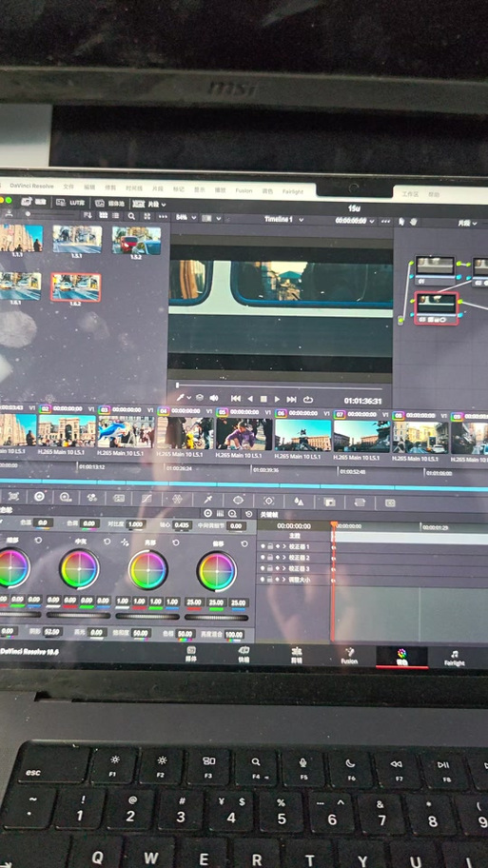
Task: Open the 54% viewer zoom dropdown
Action: pyautogui.click(x=185, y=218)
